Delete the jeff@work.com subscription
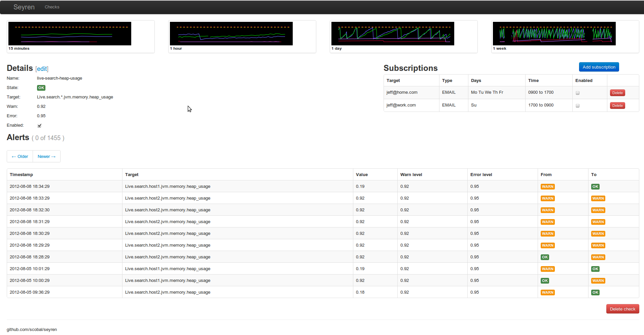 point(617,106)
